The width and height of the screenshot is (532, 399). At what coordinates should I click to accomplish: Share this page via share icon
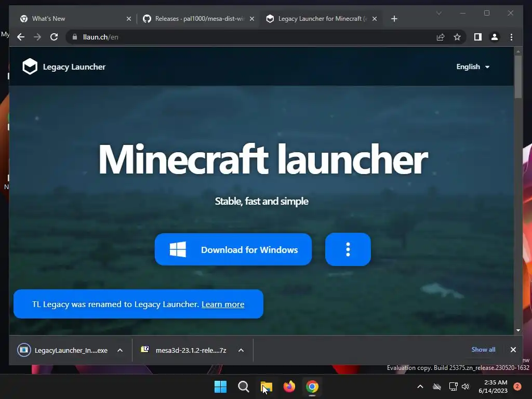(441, 37)
